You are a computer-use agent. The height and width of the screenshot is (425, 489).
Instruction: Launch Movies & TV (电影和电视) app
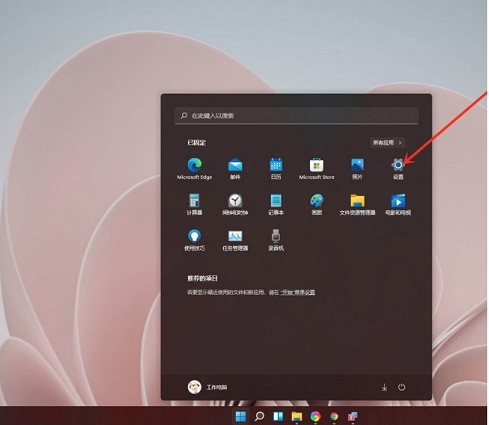398,204
